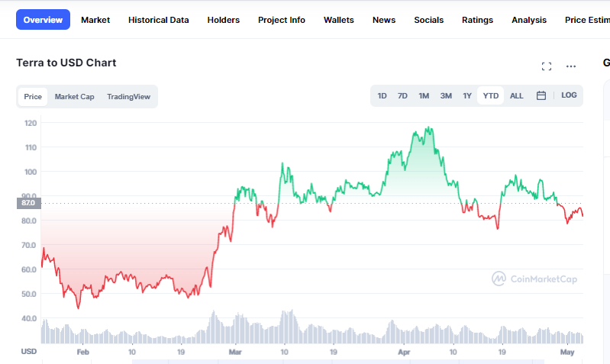Viewport: 610px width, 364px height.
Task: Select the 3M time range
Action: (x=446, y=95)
